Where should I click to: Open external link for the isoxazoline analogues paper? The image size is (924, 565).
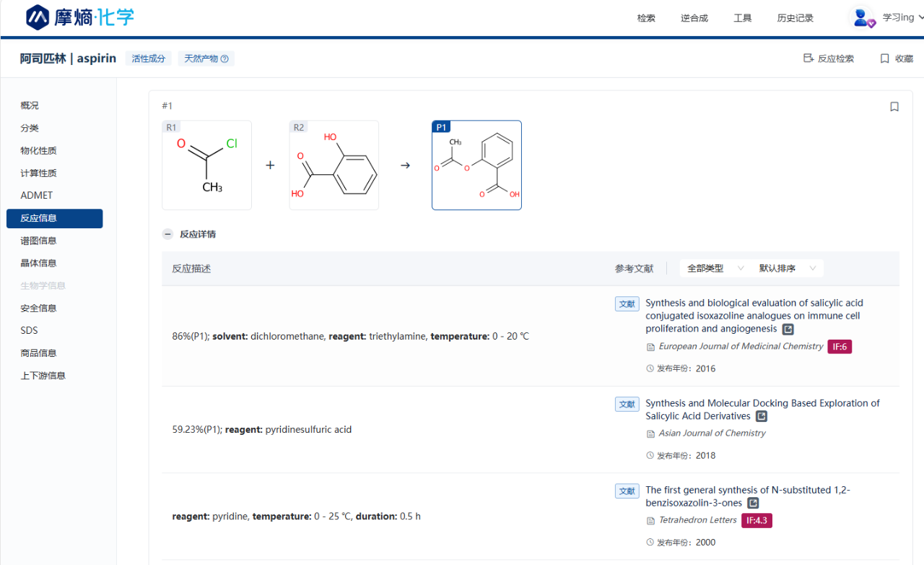788,329
